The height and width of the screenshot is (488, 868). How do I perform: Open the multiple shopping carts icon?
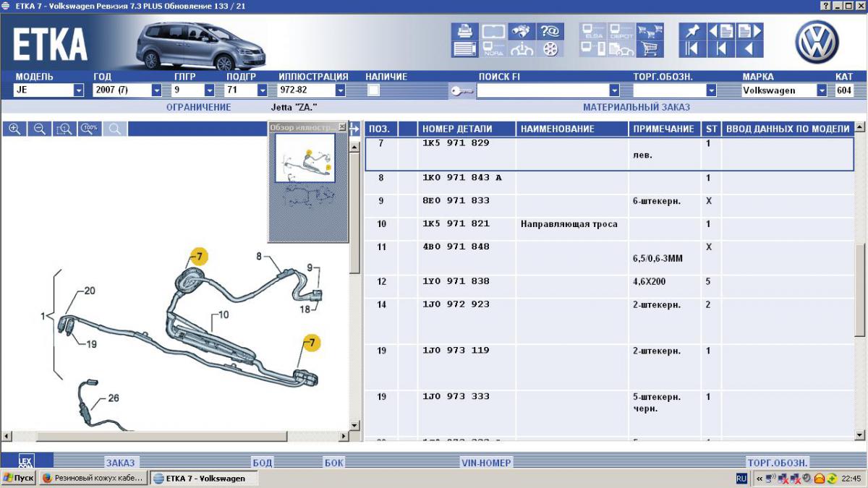[x=650, y=31]
